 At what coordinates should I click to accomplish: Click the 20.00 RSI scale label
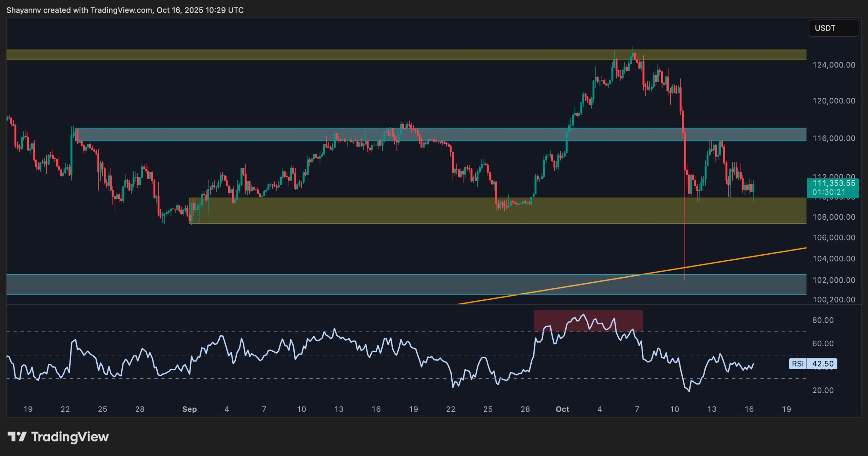[x=823, y=390]
